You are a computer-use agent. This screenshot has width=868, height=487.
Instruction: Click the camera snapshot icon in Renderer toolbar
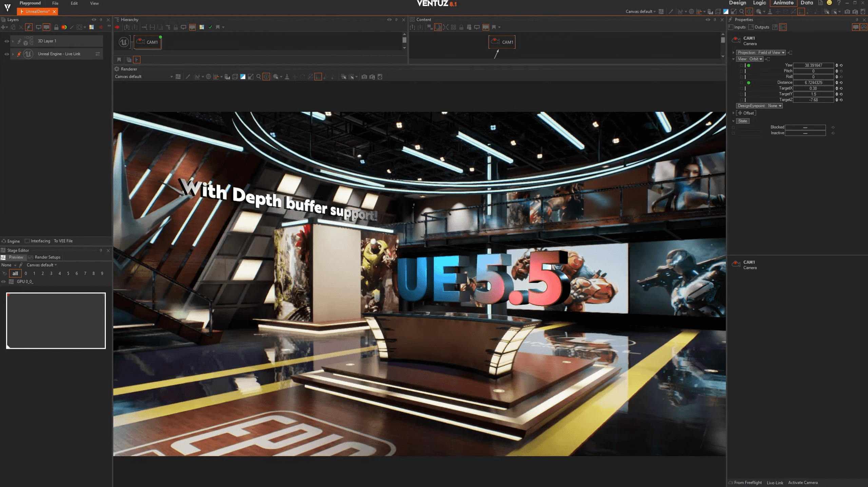click(364, 77)
